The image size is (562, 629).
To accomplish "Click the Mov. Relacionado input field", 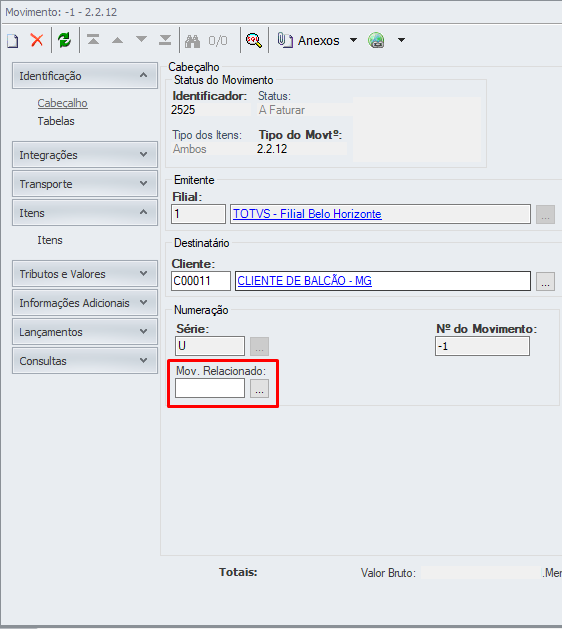I will point(210,388).
